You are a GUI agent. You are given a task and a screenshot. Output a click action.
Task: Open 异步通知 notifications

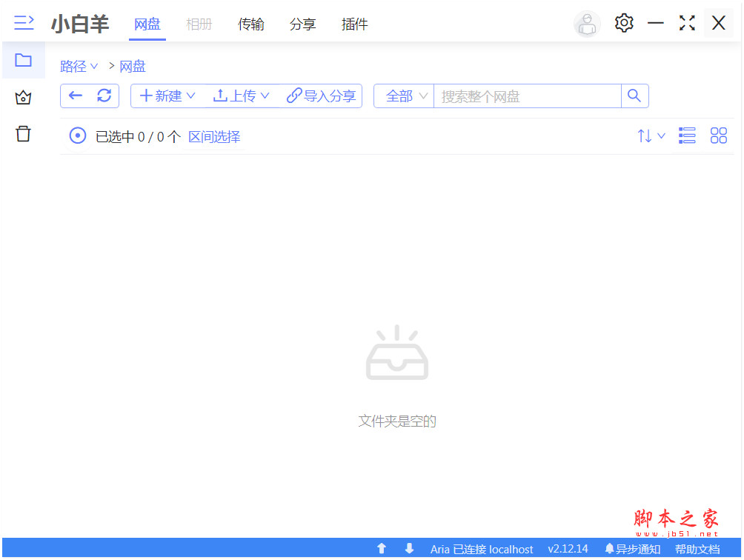click(633, 549)
